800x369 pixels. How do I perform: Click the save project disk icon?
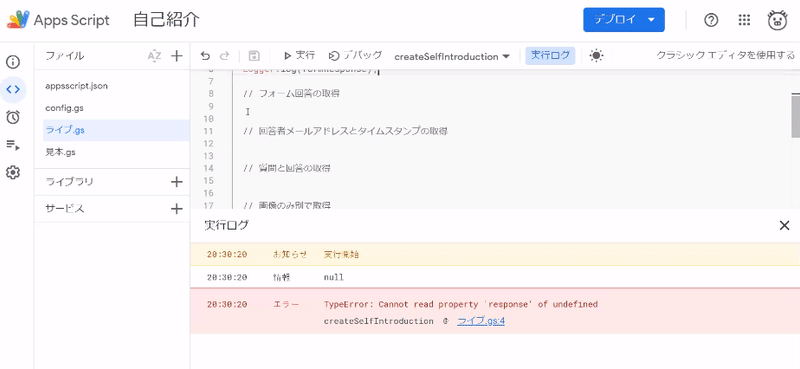pos(254,56)
